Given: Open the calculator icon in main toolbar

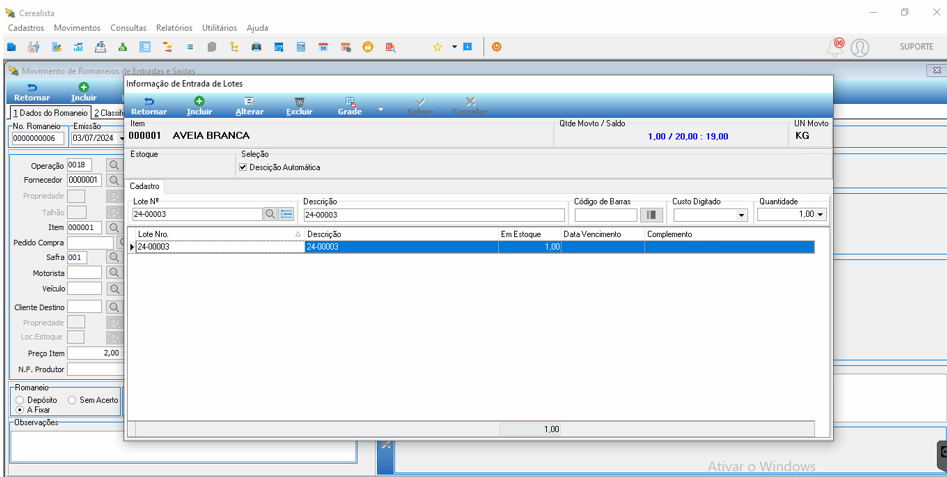Looking at the screenshot, I should click(x=301, y=46).
